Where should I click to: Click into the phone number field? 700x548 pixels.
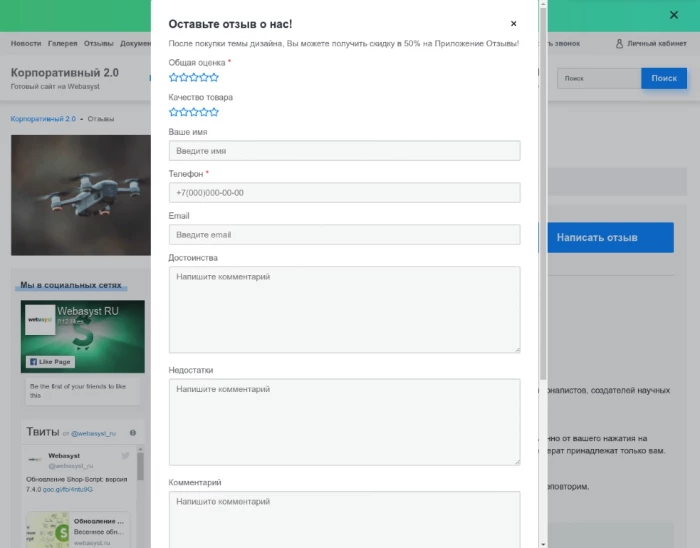tap(344, 193)
